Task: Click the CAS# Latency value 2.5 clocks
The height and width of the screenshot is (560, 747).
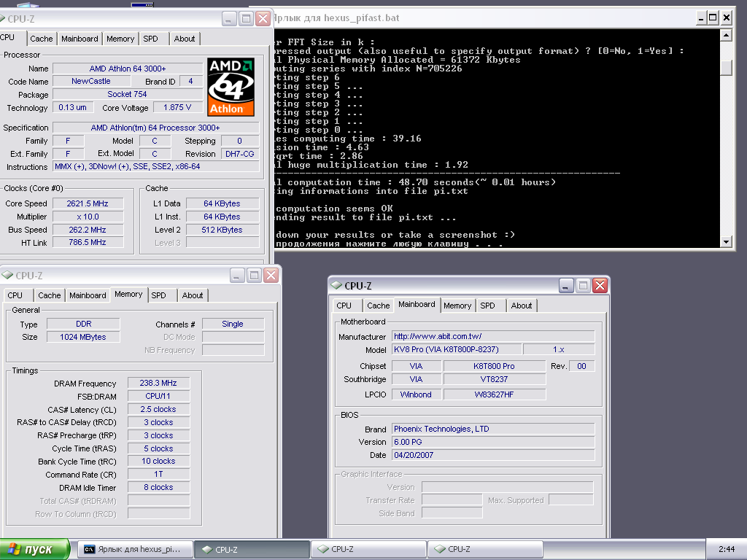Action: click(158, 409)
